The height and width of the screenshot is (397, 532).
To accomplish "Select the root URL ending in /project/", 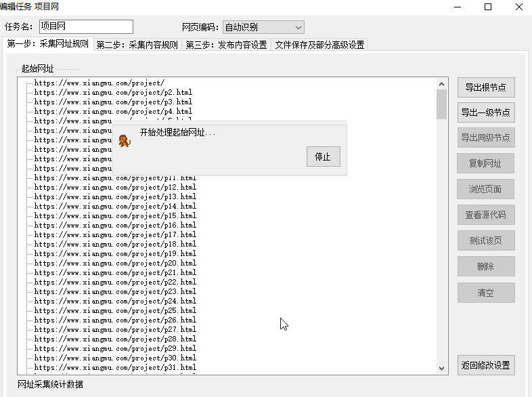I will [99, 83].
